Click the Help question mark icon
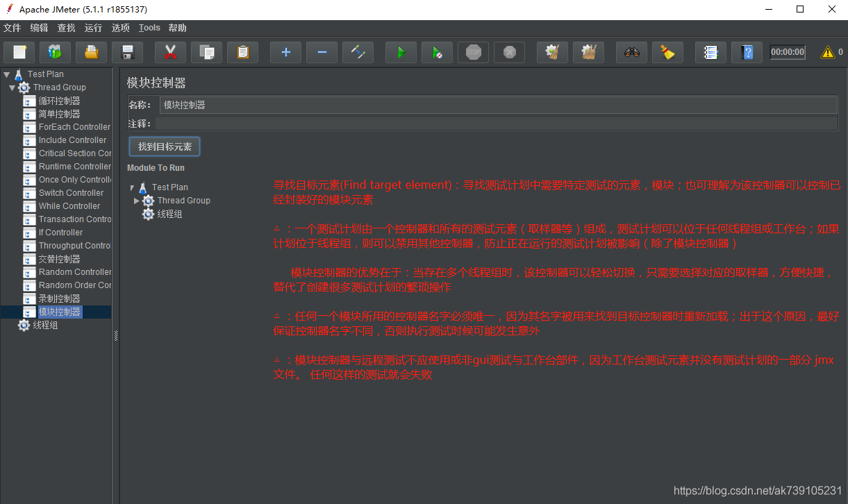This screenshot has height=504, width=848. (x=747, y=52)
